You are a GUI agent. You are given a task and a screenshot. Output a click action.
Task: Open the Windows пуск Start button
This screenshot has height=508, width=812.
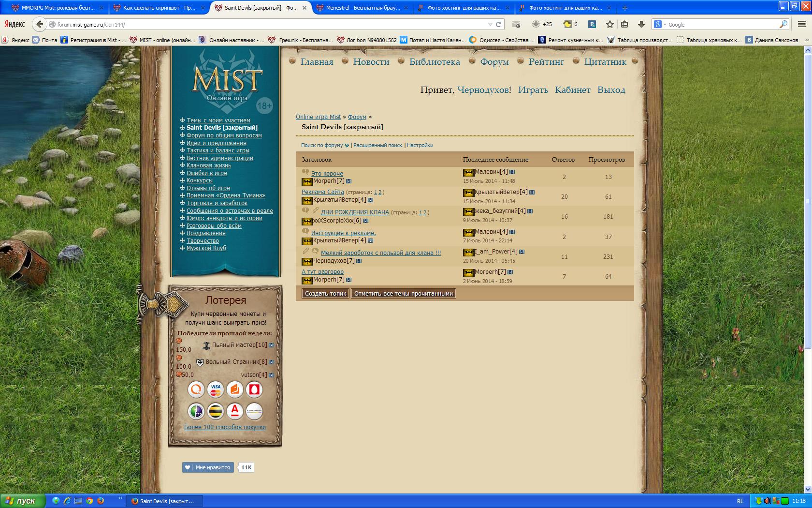(x=23, y=501)
